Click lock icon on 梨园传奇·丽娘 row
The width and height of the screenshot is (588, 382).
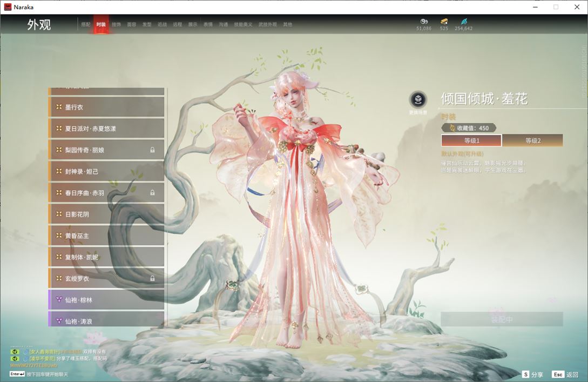(x=153, y=150)
